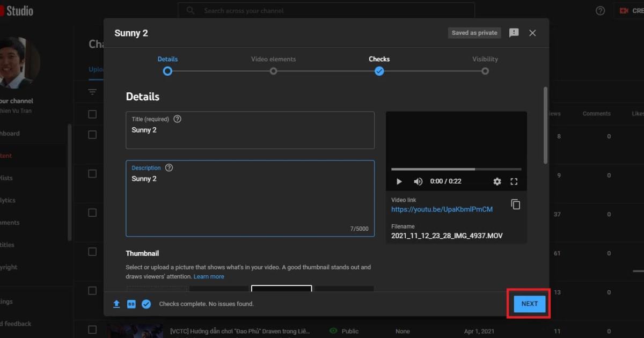Click inside the Description text field
This screenshot has height=338, width=644.
pos(250,204)
